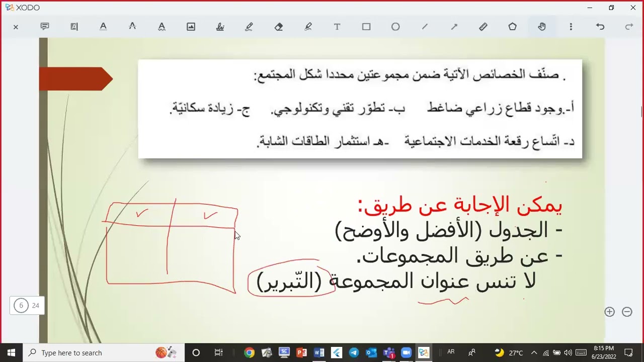
Task: Select the signature tool
Action: 220,27
